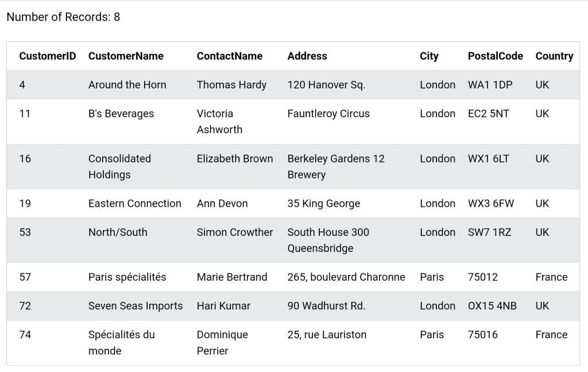Screen dimensions: 588x372
Task: Select the Paris spécialités customer cell
Action: click(127, 277)
